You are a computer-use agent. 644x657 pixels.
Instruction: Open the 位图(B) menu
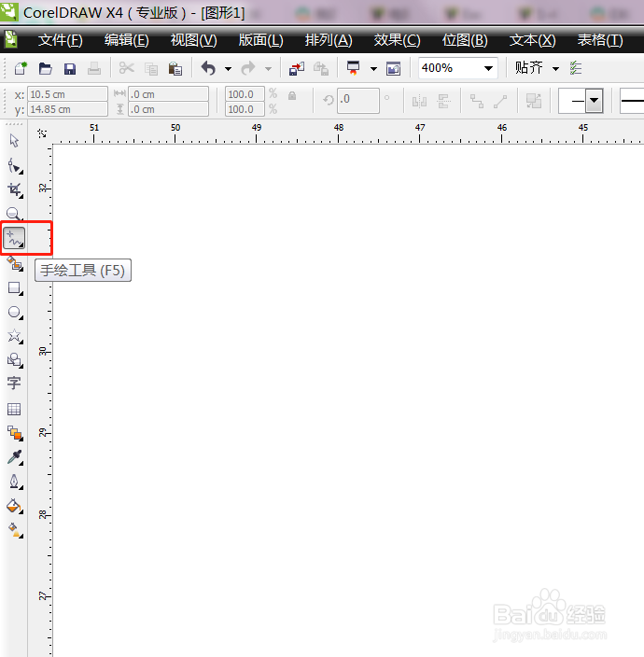pos(465,40)
